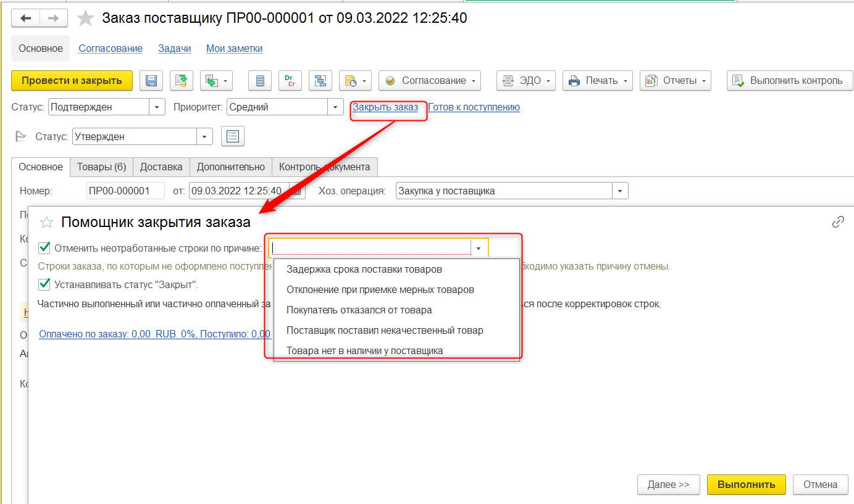Click the floppy disk save icon
The height and width of the screenshot is (504, 854).
tap(151, 81)
